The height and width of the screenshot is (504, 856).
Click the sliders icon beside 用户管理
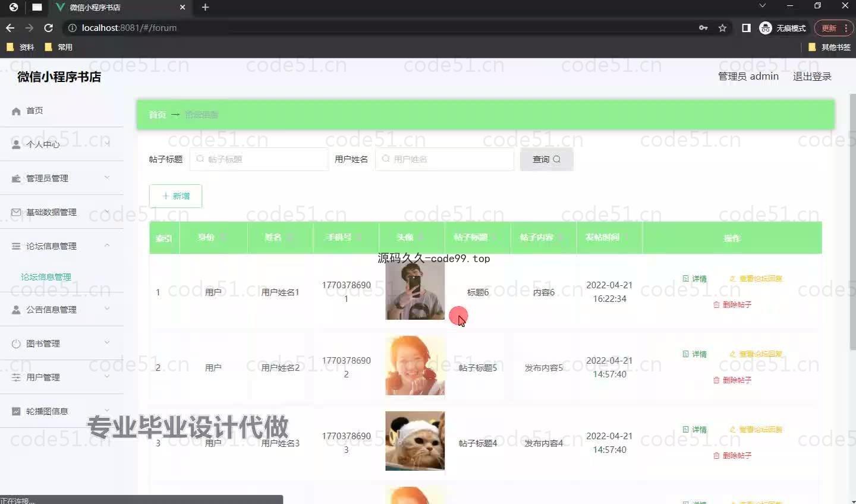tap(16, 377)
